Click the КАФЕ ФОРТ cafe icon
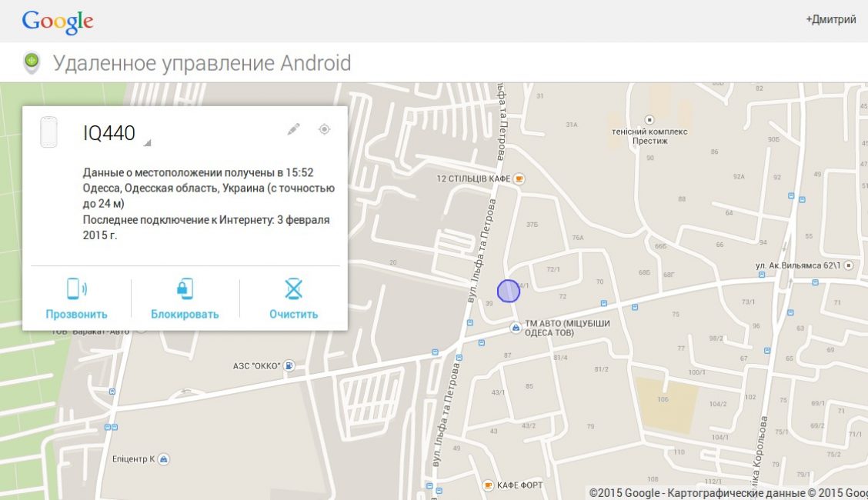This screenshot has height=500, width=868. 488,485
